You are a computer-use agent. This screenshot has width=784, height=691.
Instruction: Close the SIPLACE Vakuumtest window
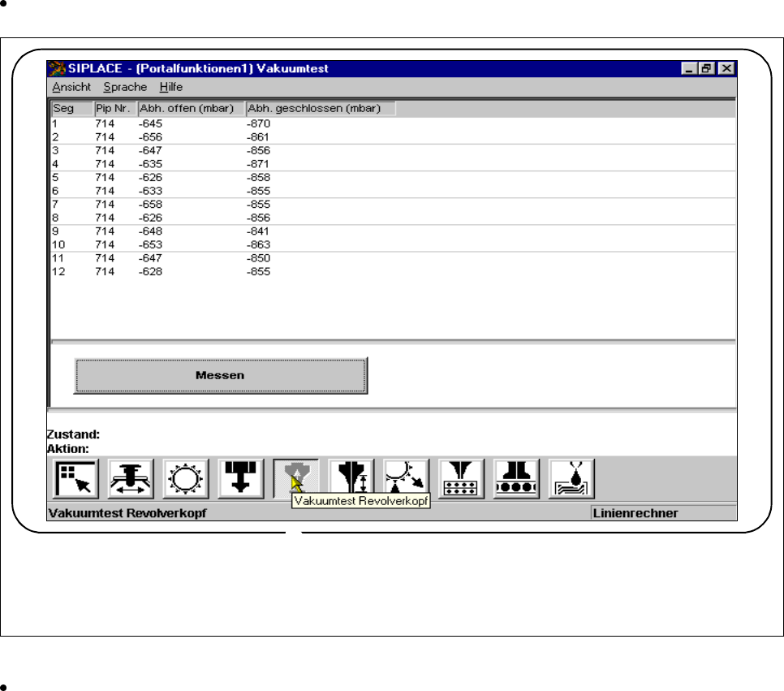tap(726, 68)
